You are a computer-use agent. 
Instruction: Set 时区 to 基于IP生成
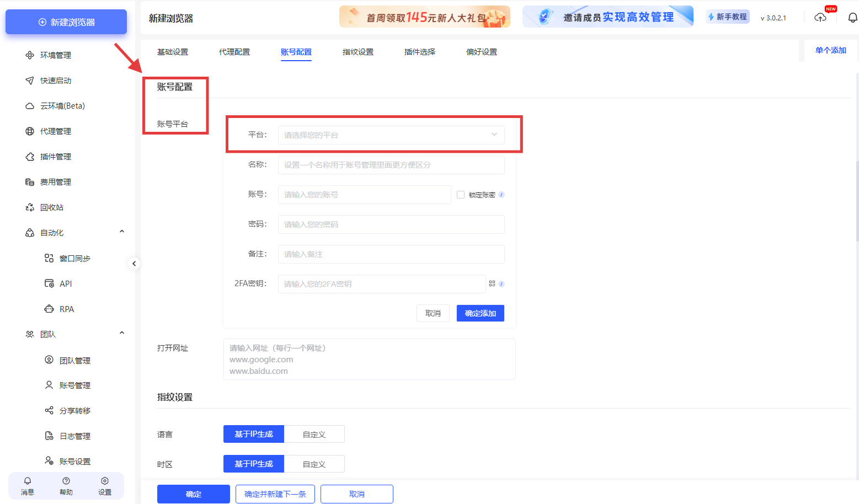click(x=254, y=464)
